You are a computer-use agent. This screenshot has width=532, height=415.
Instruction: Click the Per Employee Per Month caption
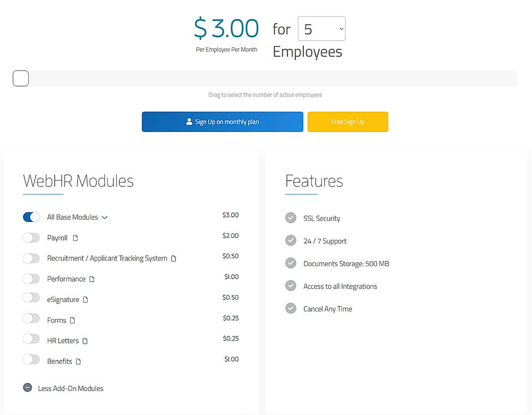click(226, 50)
